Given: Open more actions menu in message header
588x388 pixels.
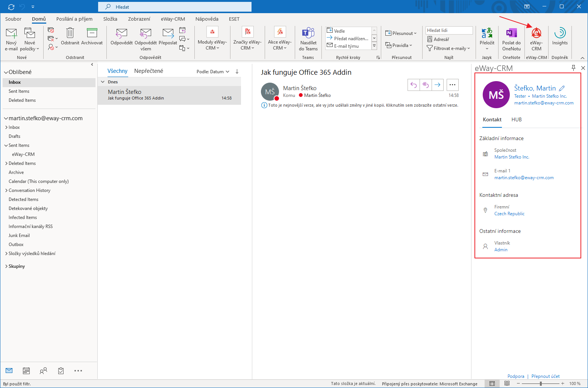Looking at the screenshot, I should (x=453, y=85).
